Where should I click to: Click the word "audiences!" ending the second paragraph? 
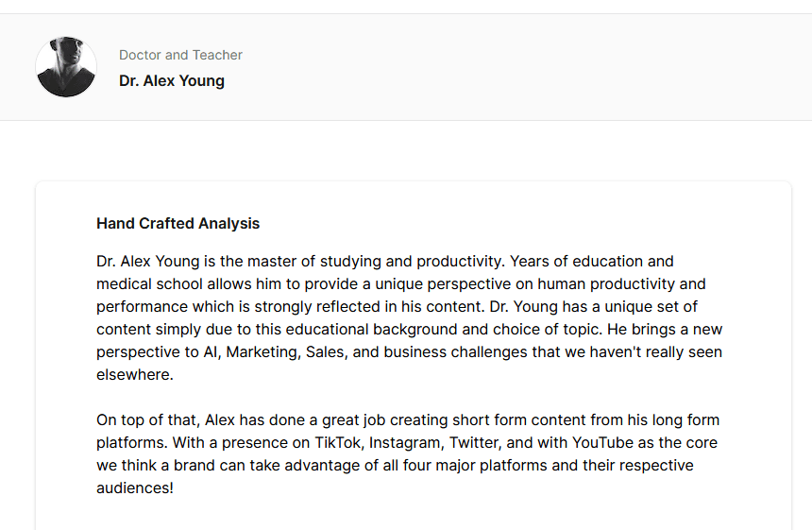[135, 488]
